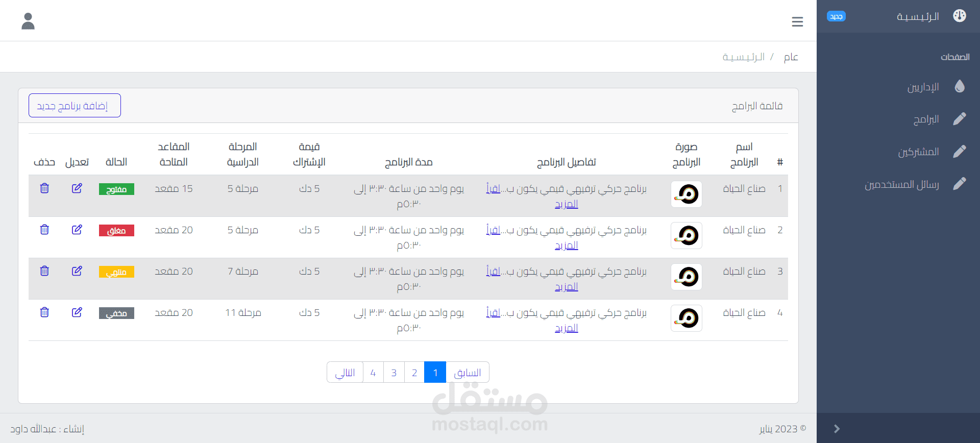Click اقرأ المزيد link in row 1

click(x=566, y=204)
